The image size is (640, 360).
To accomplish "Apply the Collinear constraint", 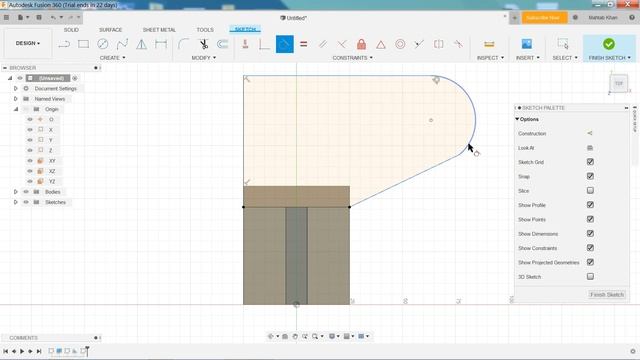I will [x=419, y=44].
